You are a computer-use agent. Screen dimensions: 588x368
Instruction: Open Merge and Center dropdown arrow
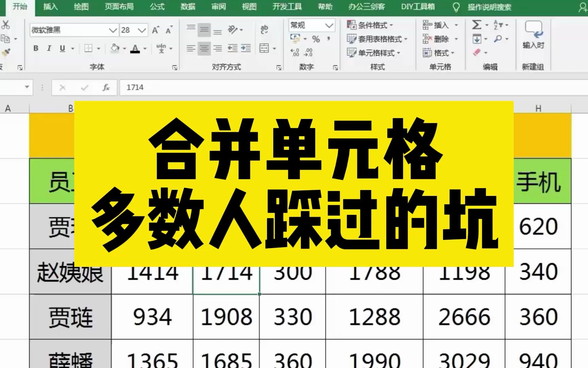pos(274,48)
